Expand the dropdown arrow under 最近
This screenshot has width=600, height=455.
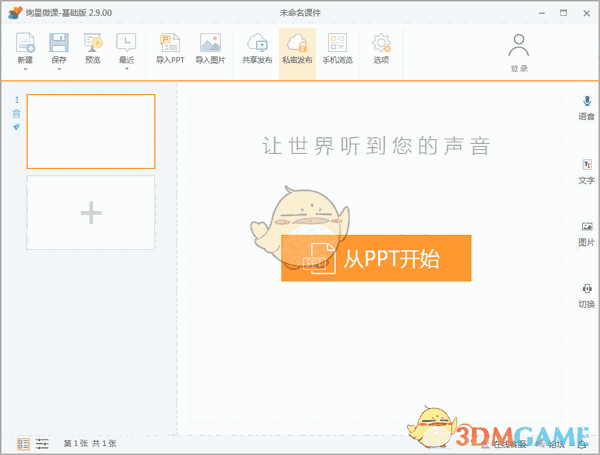(x=127, y=69)
